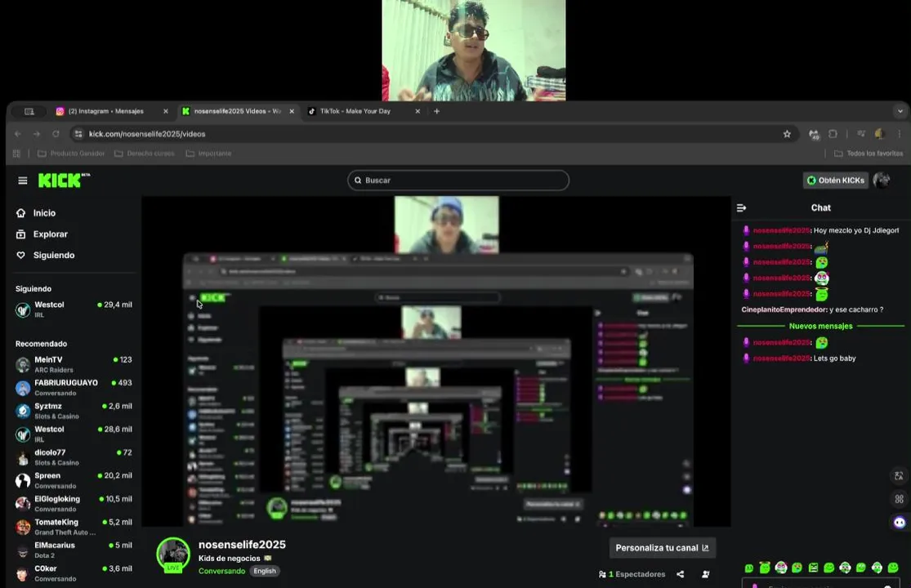Open Westcol channel with 28,6 mil viewers
The width and height of the screenshot is (911, 588).
coord(74,434)
